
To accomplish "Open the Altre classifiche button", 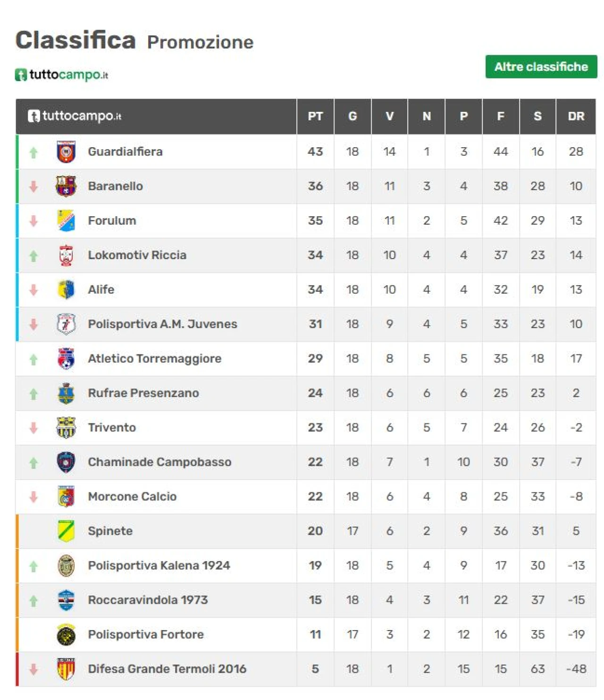I will coord(541,67).
